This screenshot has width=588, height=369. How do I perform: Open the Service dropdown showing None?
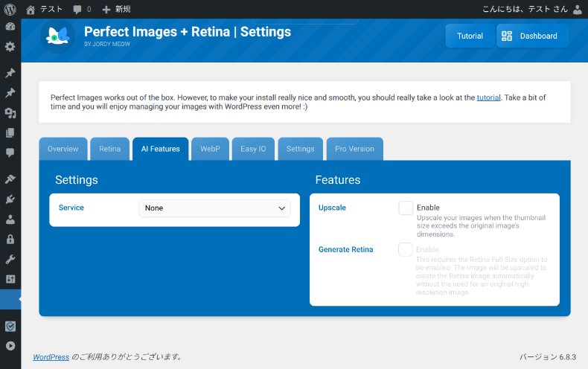[x=214, y=208]
